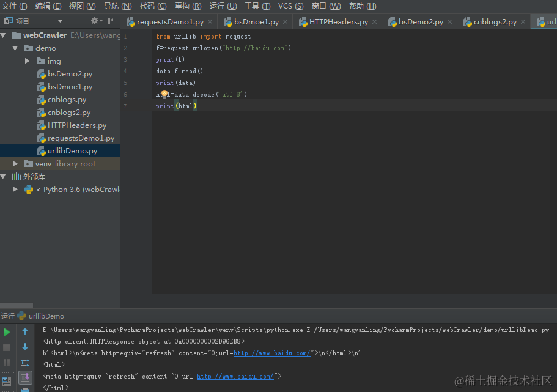
Task: Click up arrow in run console
Action: pyautogui.click(x=25, y=331)
